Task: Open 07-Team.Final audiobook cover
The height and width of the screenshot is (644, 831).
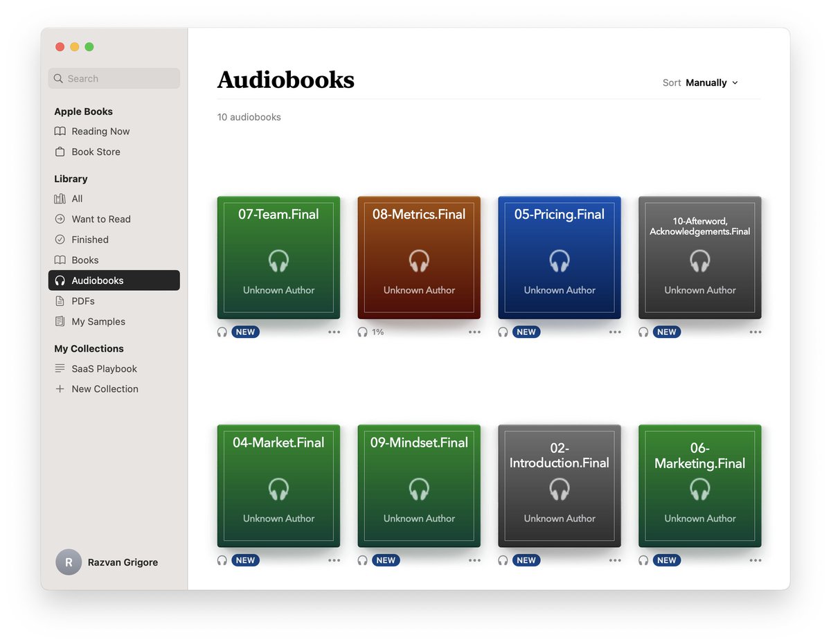Action: (x=278, y=258)
